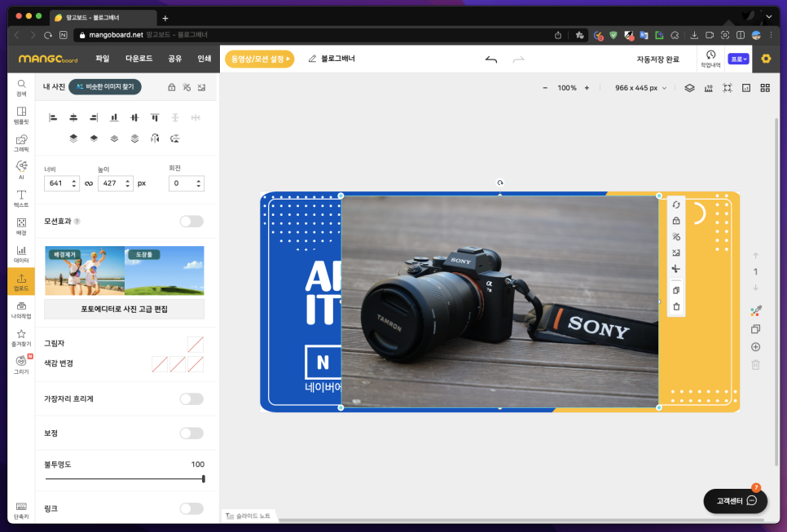Align the photo to the left edge
787x532 pixels.
tap(53, 117)
